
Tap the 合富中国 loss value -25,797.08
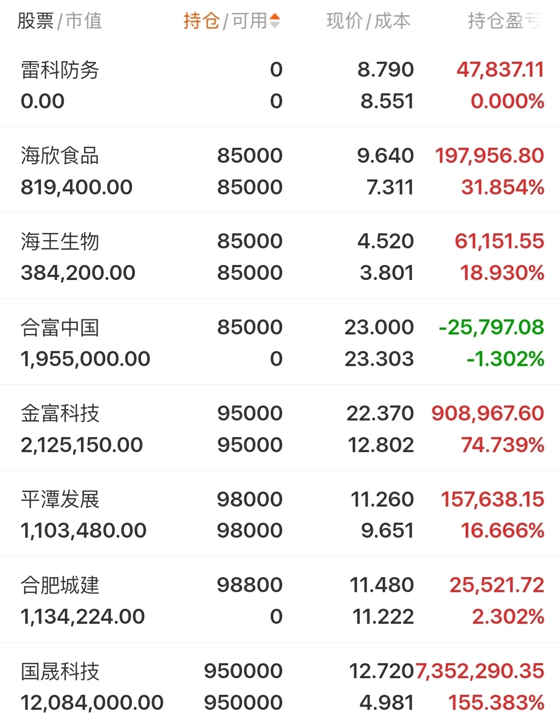coord(491,327)
